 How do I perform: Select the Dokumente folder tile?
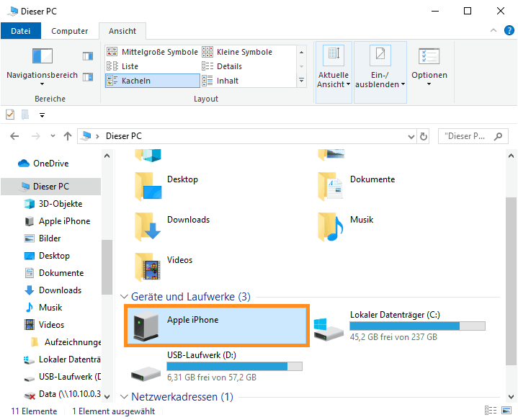point(357,186)
